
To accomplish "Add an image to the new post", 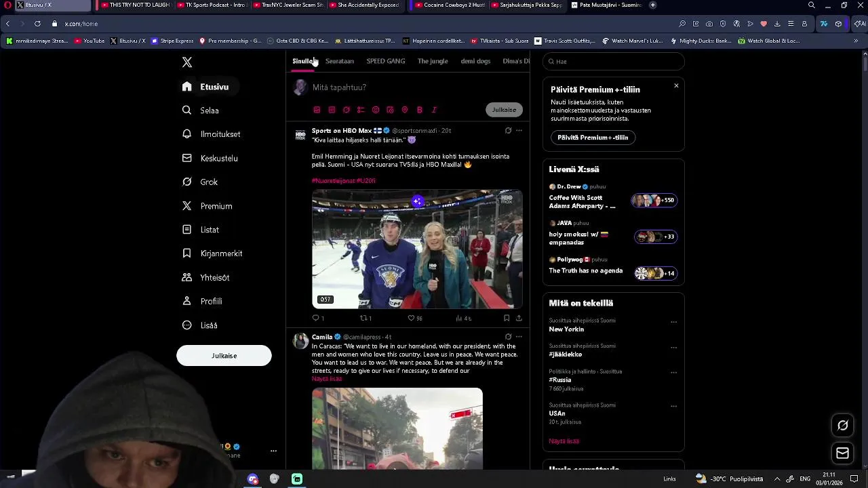I will [x=317, y=110].
